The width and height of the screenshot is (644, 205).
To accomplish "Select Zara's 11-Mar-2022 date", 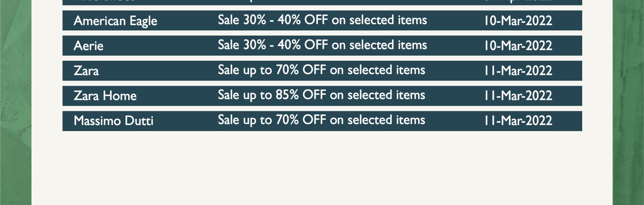I will coord(518,71).
